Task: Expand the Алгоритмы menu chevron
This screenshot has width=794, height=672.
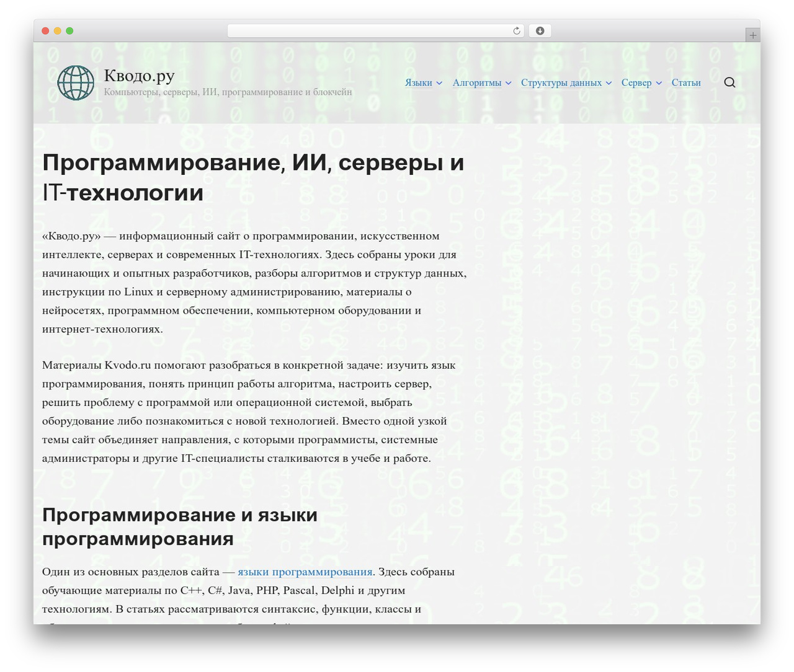Action: [x=508, y=83]
